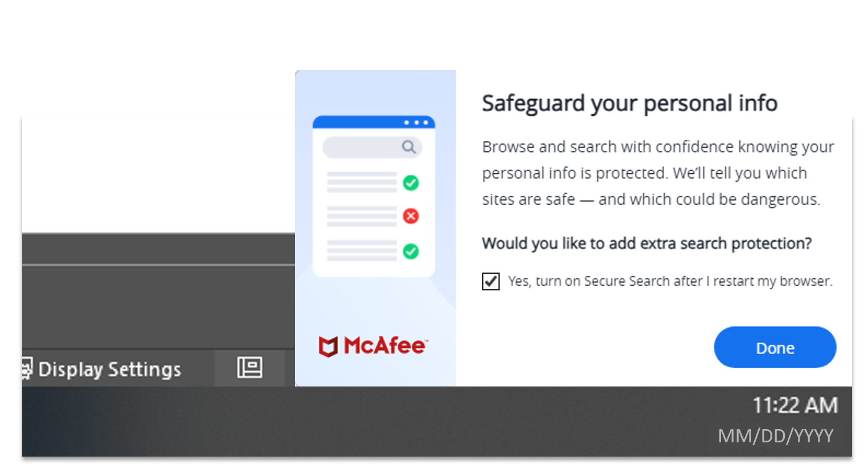Screen dimensions: 868x468
Task: Click the three dots on illustrated browser
Action: click(x=416, y=123)
